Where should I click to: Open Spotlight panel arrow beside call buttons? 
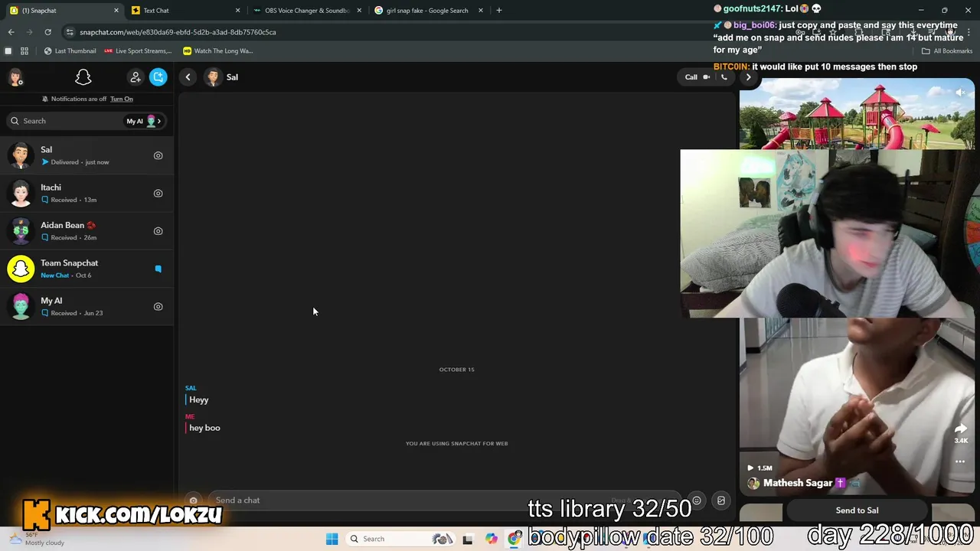[749, 77]
